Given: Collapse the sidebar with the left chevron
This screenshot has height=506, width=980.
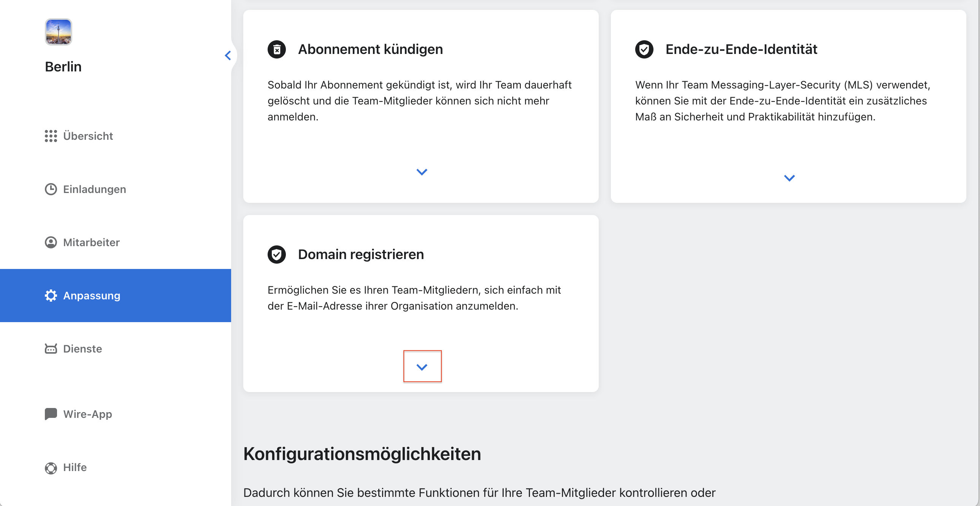Looking at the screenshot, I should (x=228, y=55).
